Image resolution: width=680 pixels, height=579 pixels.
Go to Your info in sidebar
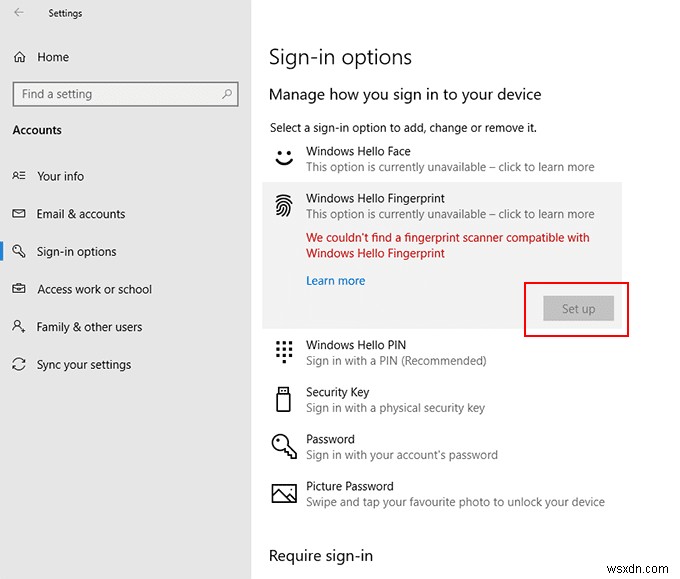click(x=60, y=176)
